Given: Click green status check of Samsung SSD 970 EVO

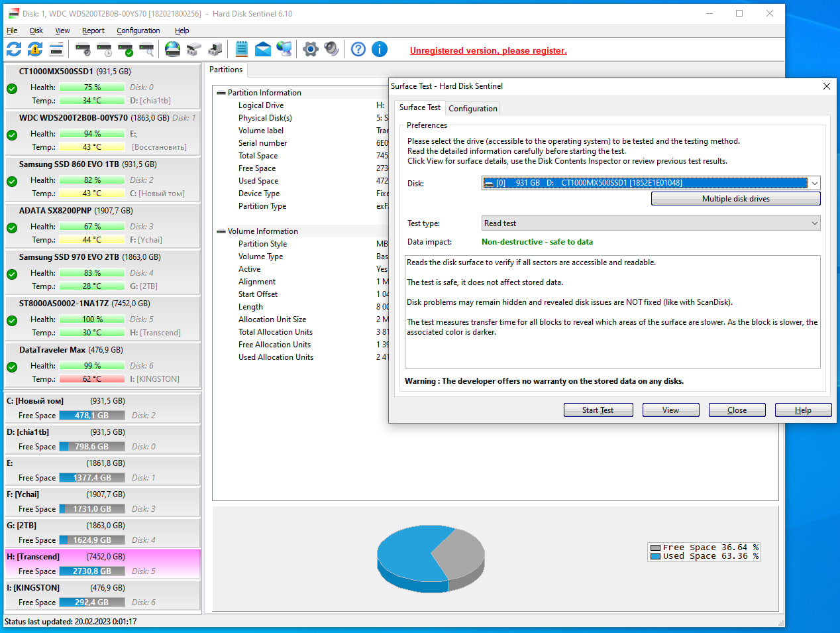Looking at the screenshot, I should pos(12,274).
